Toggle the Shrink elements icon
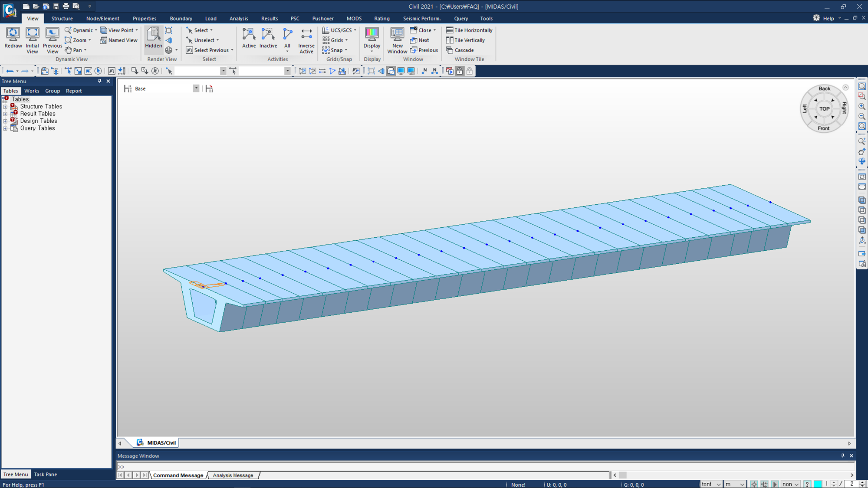The image size is (868, 488). point(371,71)
